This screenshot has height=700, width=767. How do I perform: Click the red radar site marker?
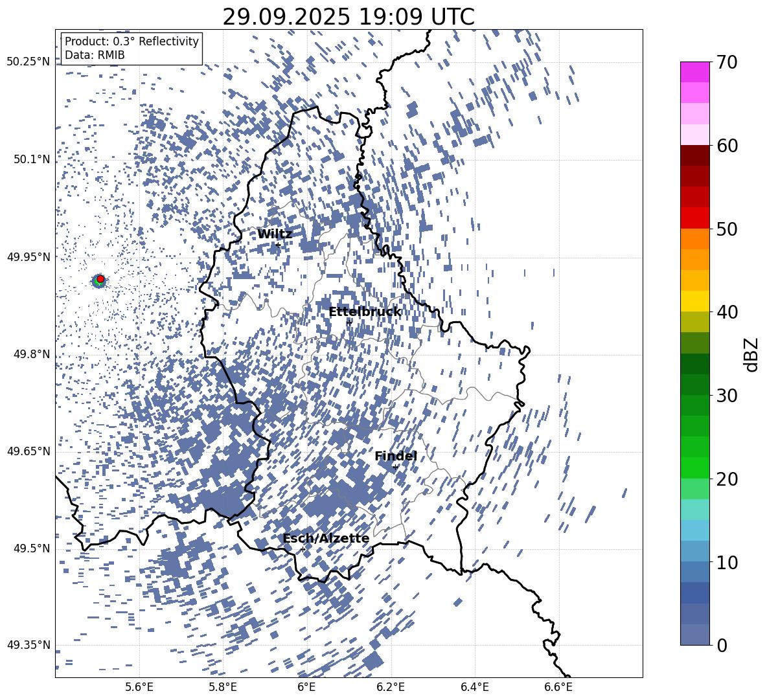pos(100,279)
